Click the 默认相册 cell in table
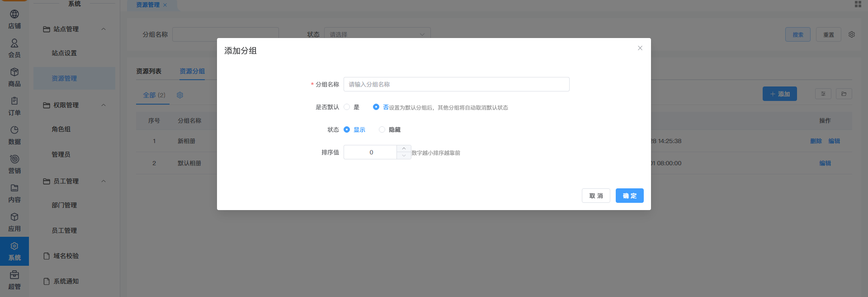Viewport: 868px width, 297px height. (189, 163)
